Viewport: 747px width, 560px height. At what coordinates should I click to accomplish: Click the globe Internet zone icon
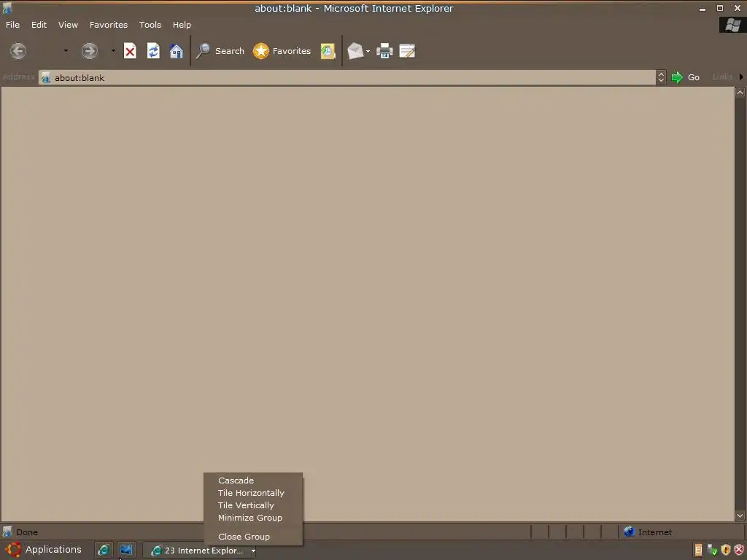[629, 532]
